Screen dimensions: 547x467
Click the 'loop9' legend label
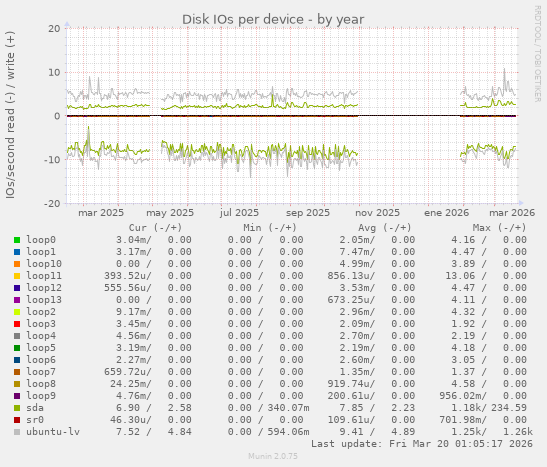[41, 396]
